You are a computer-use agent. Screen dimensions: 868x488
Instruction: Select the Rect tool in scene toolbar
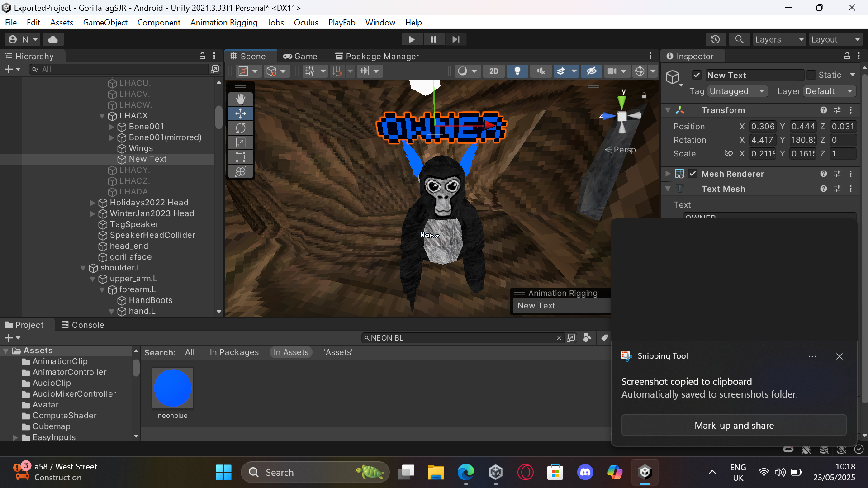tap(241, 157)
